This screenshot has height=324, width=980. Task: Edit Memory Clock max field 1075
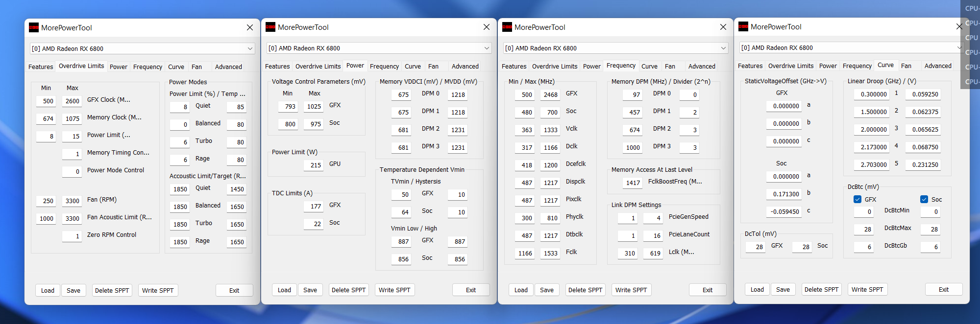(72, 118)
